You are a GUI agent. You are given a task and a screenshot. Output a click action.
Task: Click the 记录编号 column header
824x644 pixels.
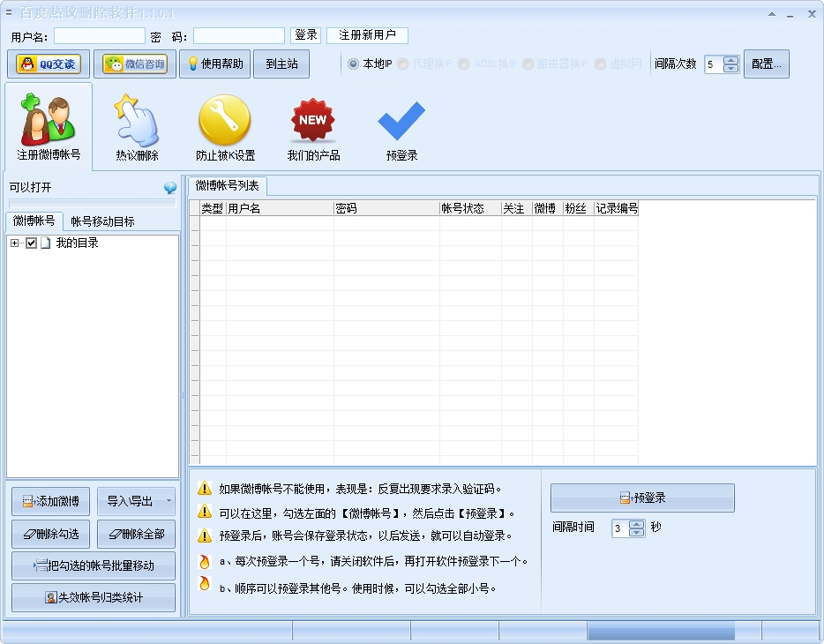(616, 208)
